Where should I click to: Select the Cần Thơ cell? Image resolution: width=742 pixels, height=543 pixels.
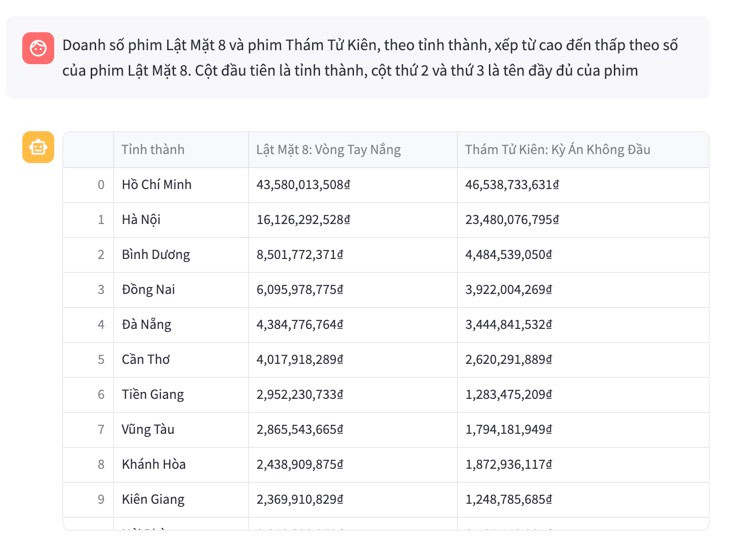[x=146, y=359]
